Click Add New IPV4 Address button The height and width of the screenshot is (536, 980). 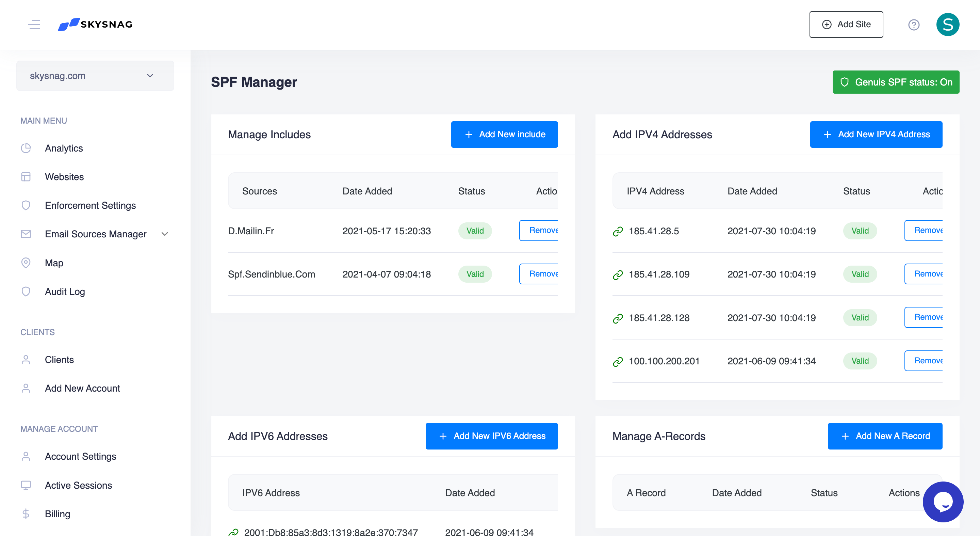click(x=876, y=135)
